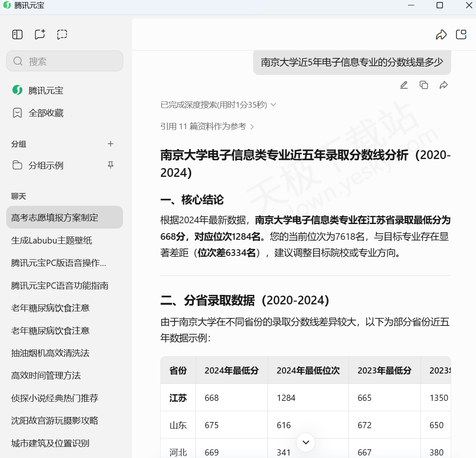Screen dimensions: 476x458
Task: Click the share arrow in top-right header
Action: pos(441,35)
